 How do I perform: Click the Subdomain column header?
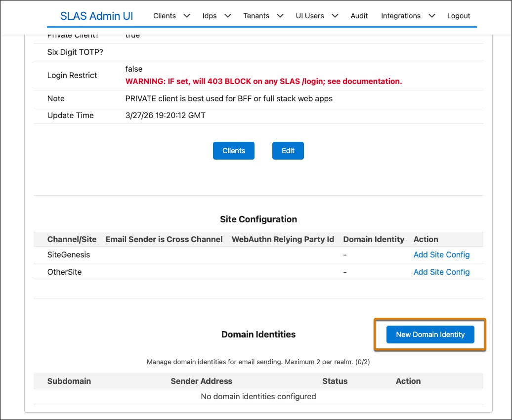click(x=69, y=381)
